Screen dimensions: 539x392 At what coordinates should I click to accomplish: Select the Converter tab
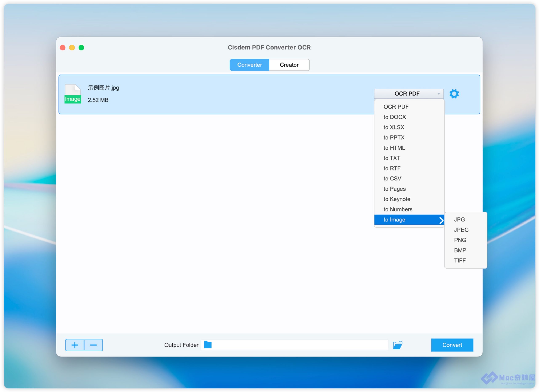pos(249,65)
